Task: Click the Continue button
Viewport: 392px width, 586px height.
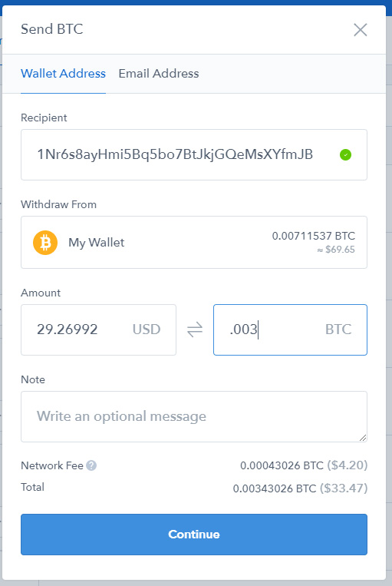Action: click(194, 534)
